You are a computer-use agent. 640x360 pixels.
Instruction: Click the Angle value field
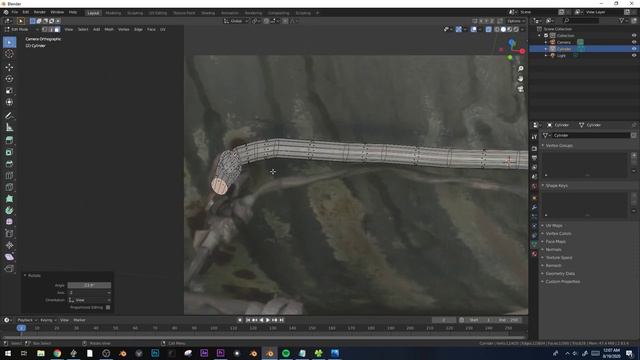tap(89, 285)
